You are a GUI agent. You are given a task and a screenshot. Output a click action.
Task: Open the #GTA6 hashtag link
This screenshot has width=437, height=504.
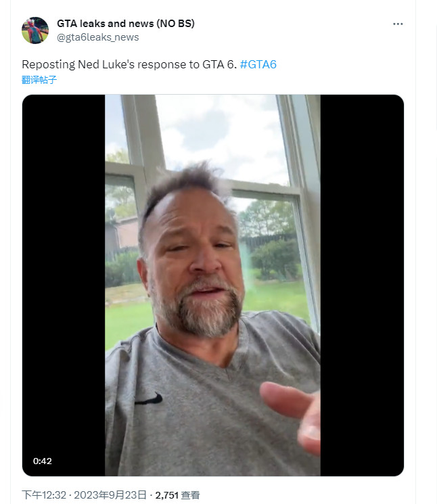coord(258,65)
